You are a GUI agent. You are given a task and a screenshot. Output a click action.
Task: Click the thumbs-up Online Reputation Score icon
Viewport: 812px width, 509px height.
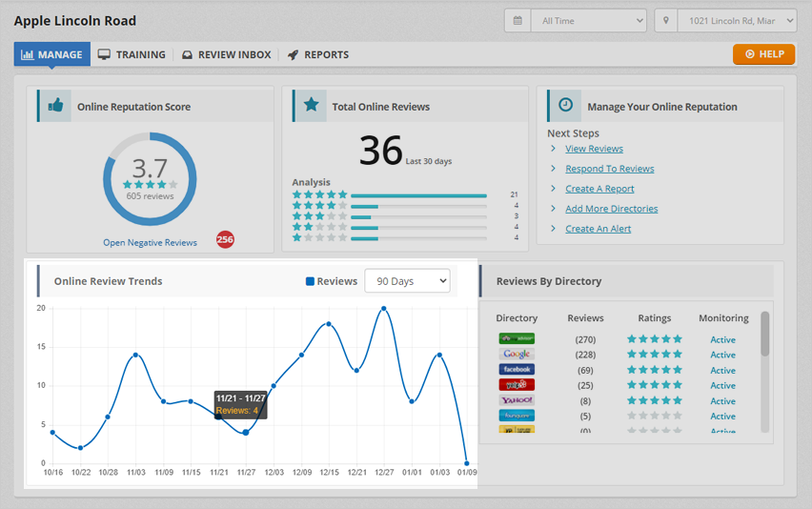(x=55, y=106)
